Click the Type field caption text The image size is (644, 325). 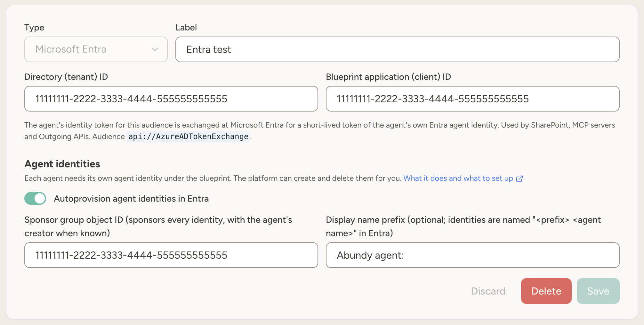click(x=34, y=28)
